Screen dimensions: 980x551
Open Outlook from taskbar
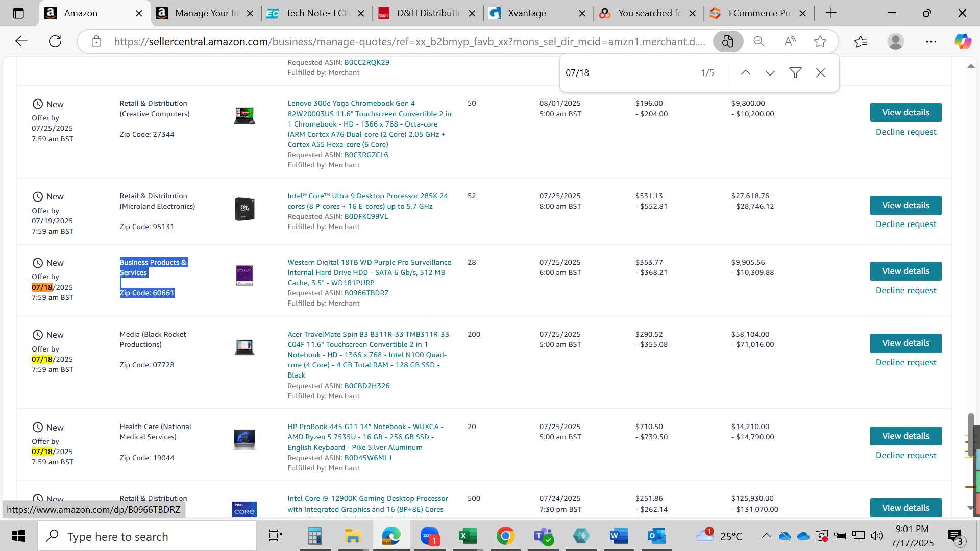[656, 536]
